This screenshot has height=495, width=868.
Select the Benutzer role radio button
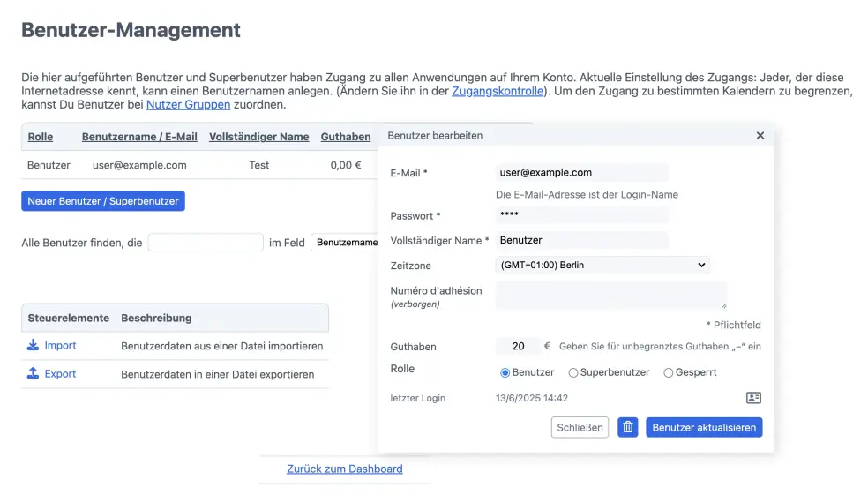[x=505, y=372]
